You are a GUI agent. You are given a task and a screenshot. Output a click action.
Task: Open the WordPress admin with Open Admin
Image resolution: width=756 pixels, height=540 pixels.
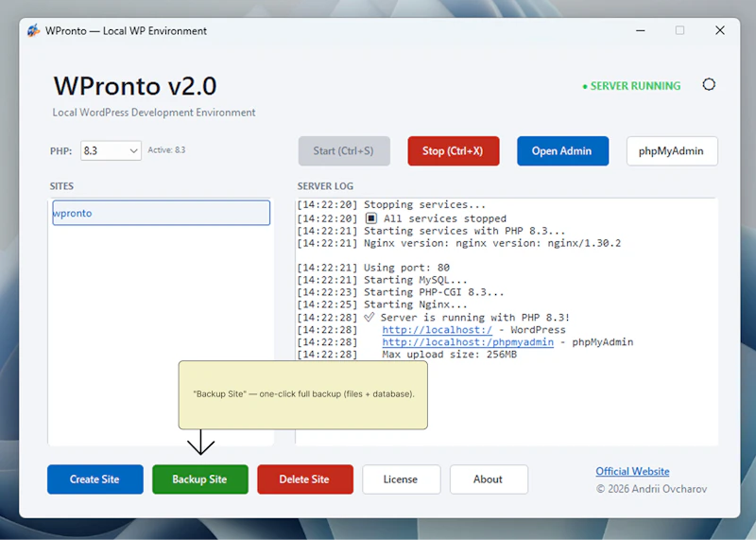pyautogui.click(x=562, y=151)
